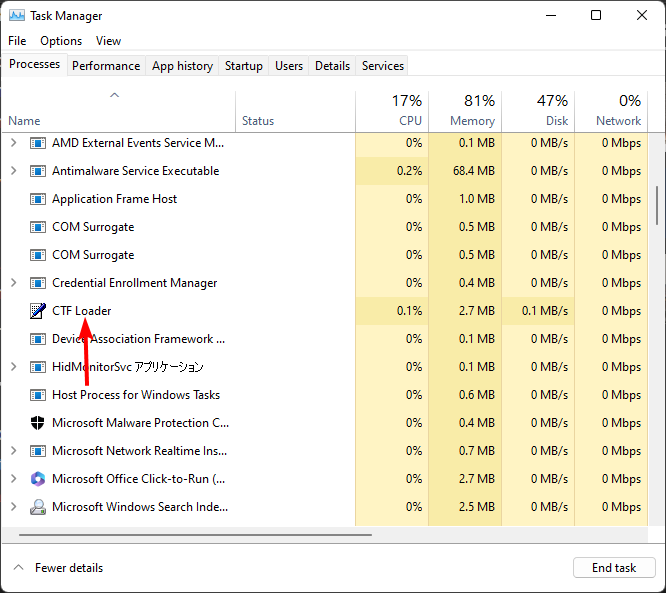This screenshot has height=593, width=666.
Task: Switch to the App history tab
Action: pyautogui.click(x=182, y=66)
